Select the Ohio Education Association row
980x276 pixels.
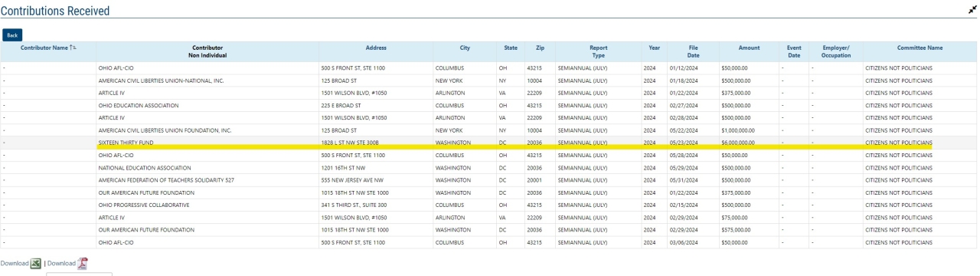click(490, 105)
